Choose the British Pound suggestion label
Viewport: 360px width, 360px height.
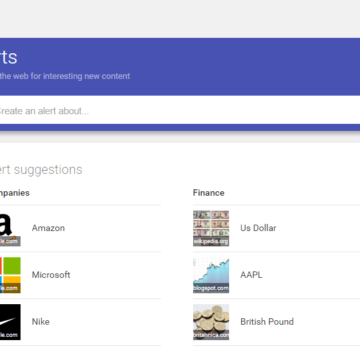point(267,322)
